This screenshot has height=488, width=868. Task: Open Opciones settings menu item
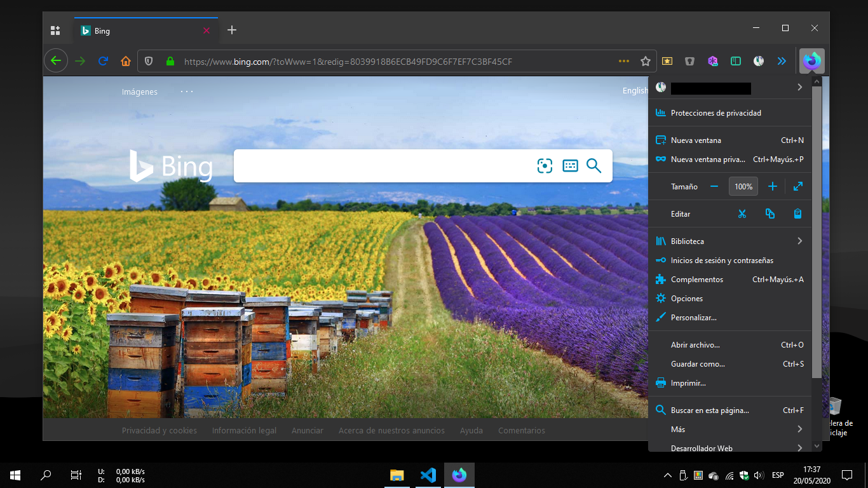click(x=729, y=299)
